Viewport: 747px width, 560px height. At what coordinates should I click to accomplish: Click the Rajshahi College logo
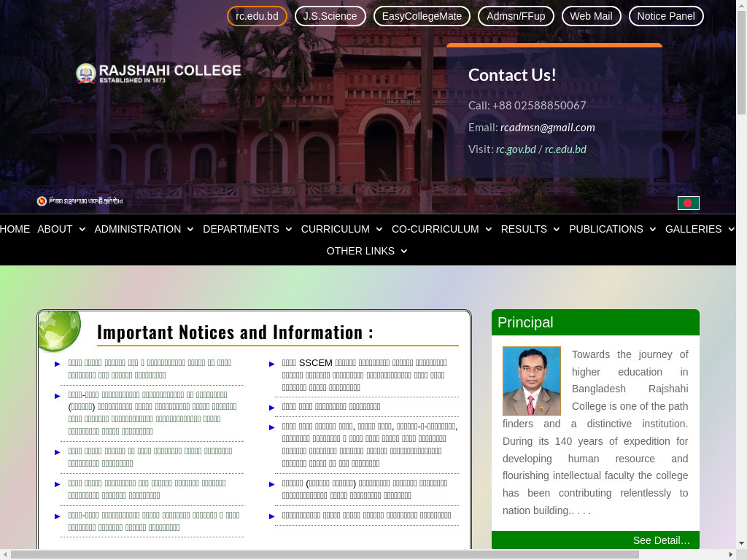tap(158, 73)
